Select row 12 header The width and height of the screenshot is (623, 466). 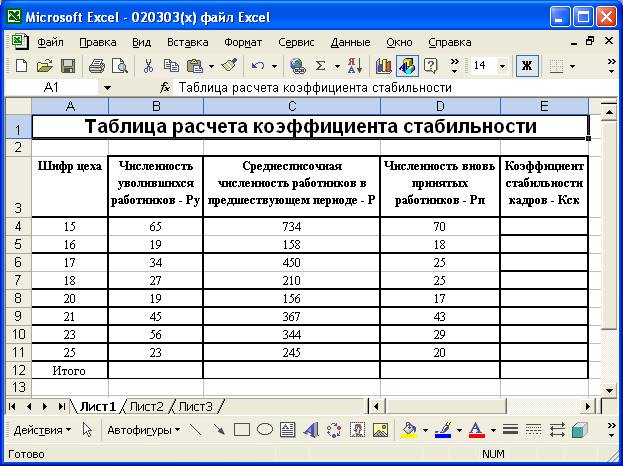[18, 370]
